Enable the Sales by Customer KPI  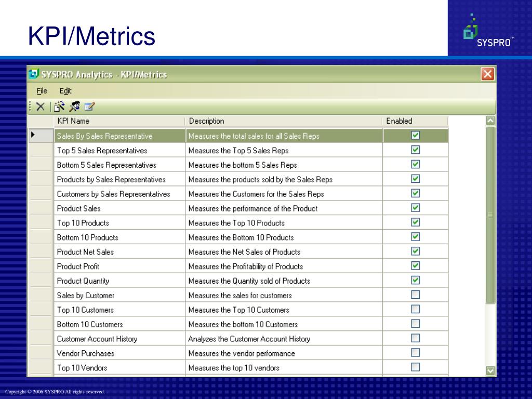pos(415,295)
